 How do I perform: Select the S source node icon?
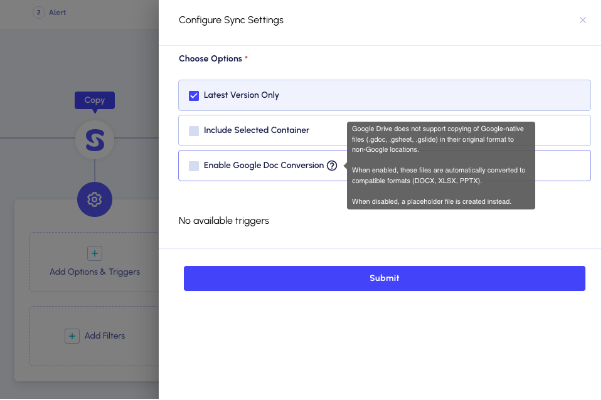95,140
